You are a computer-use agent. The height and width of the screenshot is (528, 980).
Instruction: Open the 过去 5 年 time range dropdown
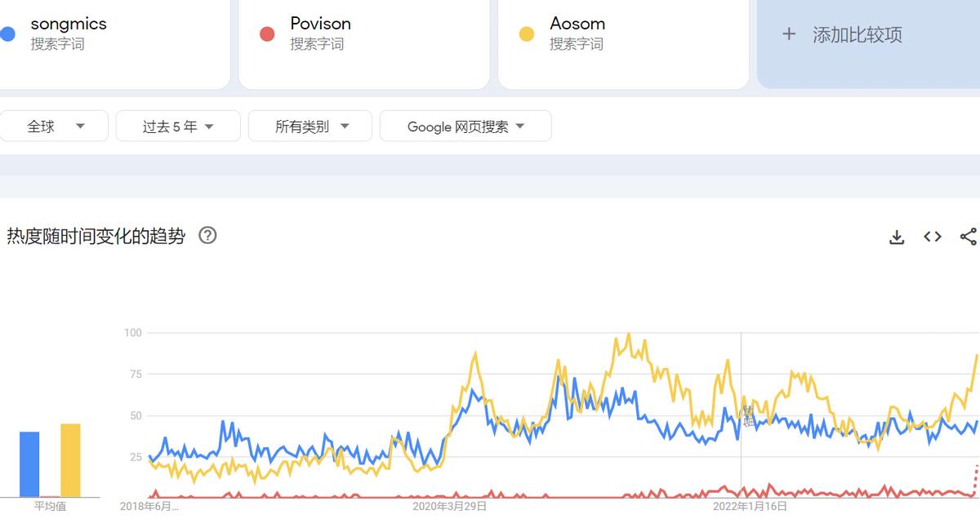point(178,126)
